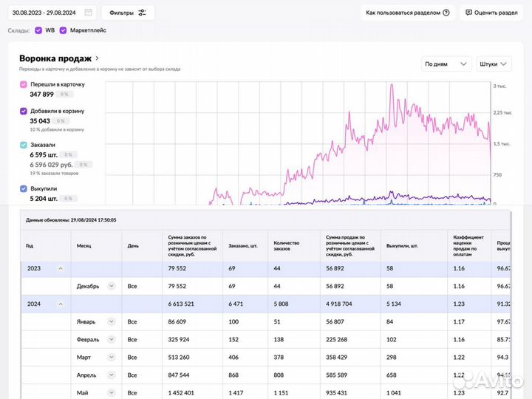Expand the Декабрь month row
This screenshot has width=532, height=399.
point(111,286)
